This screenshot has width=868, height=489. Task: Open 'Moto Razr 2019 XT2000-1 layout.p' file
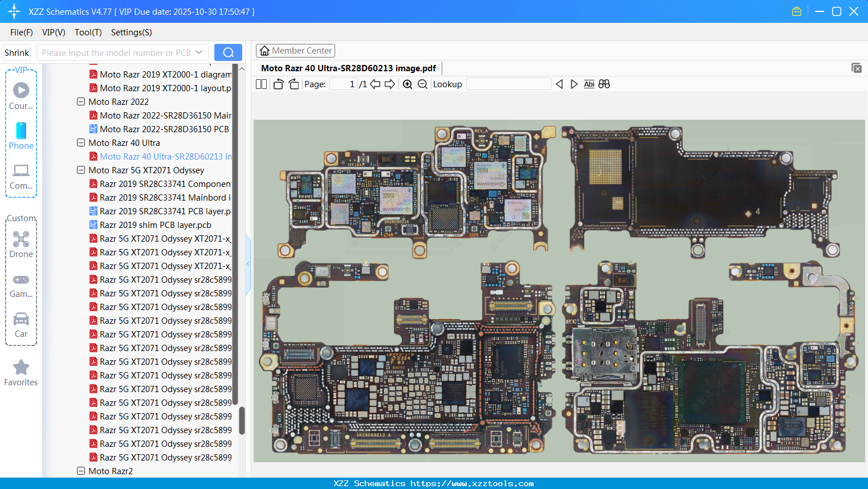point(166,88)
